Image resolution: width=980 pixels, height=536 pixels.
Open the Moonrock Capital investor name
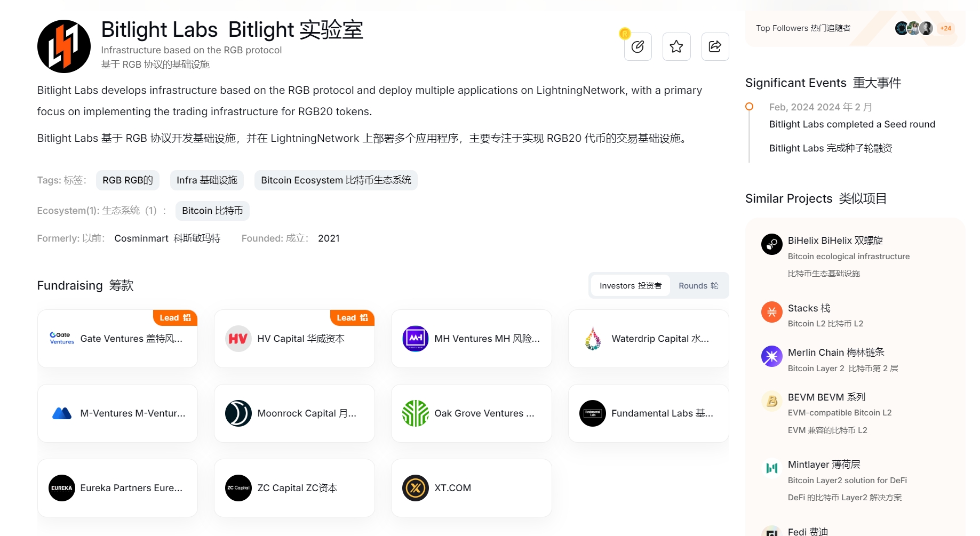pyautogui.click(x=307, y=413)
